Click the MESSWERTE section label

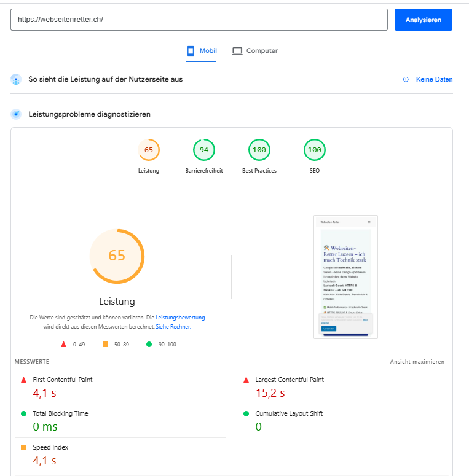(32, 362)
